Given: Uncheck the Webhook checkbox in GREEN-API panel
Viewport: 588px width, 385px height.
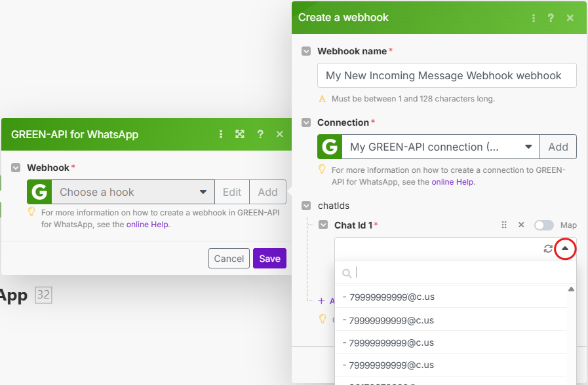Looking at the screenshot, I should (15, 168).
